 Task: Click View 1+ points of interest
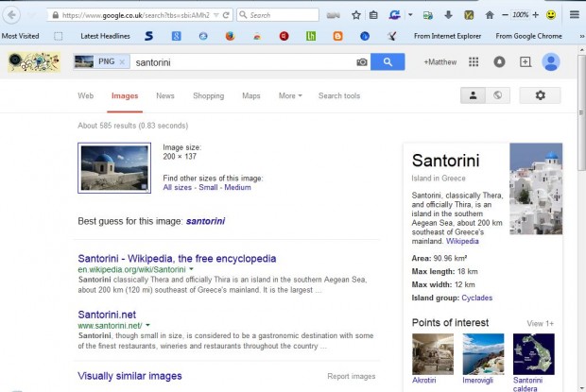point(540,323)
